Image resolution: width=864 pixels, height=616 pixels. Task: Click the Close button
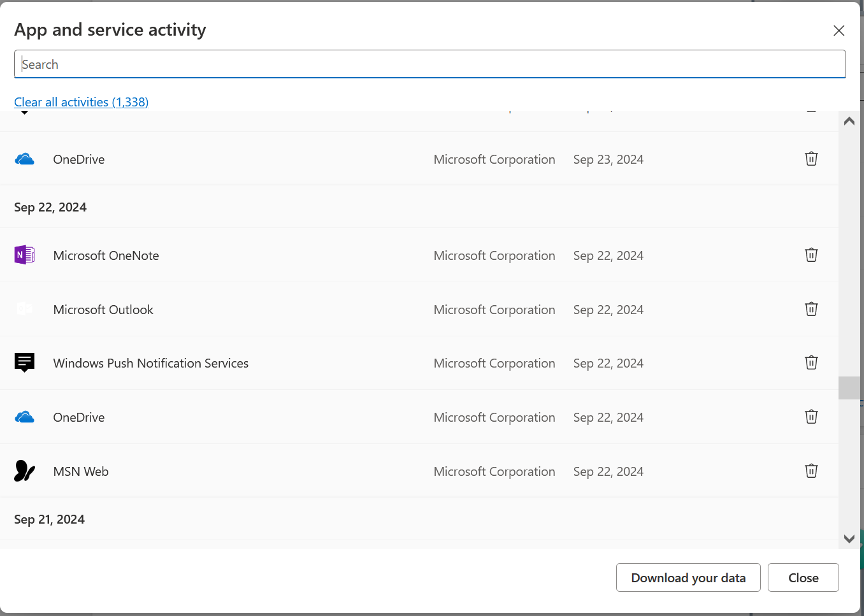pos(803,578)
